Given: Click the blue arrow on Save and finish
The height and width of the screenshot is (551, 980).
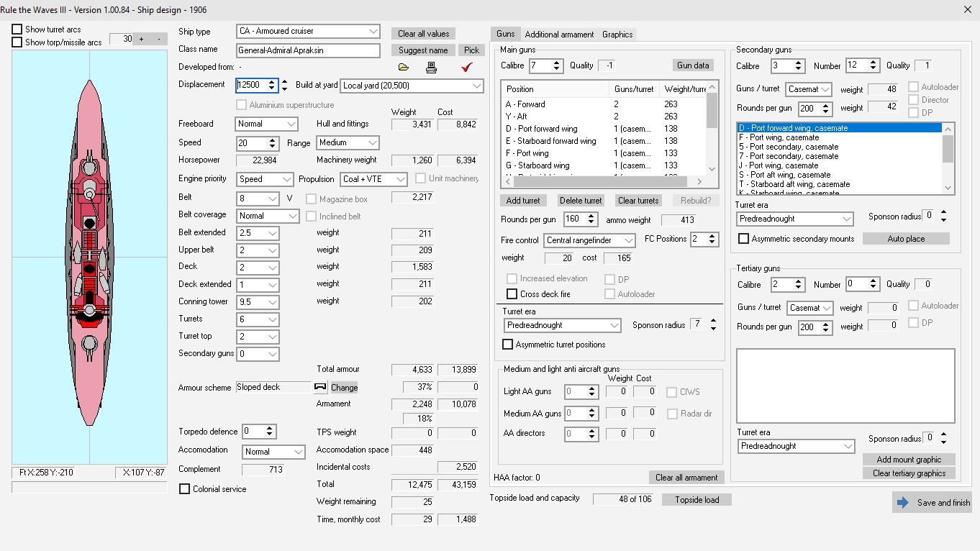Looking at the screenshot, I should (x=903, y=502).
